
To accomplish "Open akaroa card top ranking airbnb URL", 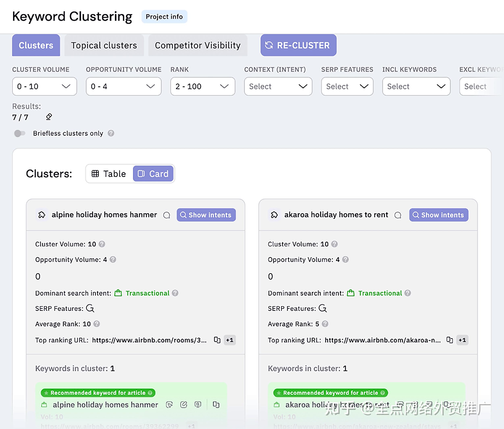I will pyautogui.click(x=383, y=340).
